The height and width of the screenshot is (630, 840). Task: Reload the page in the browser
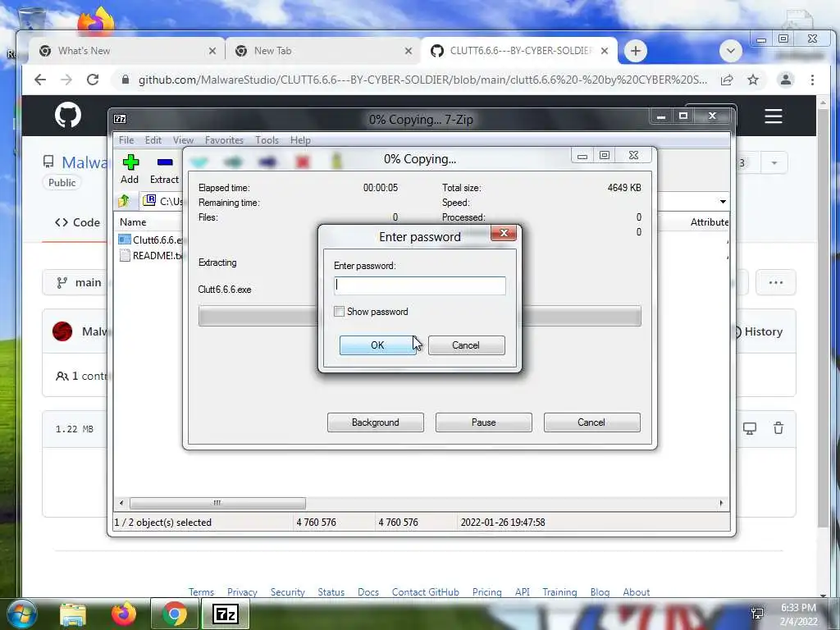pos(93,80)
